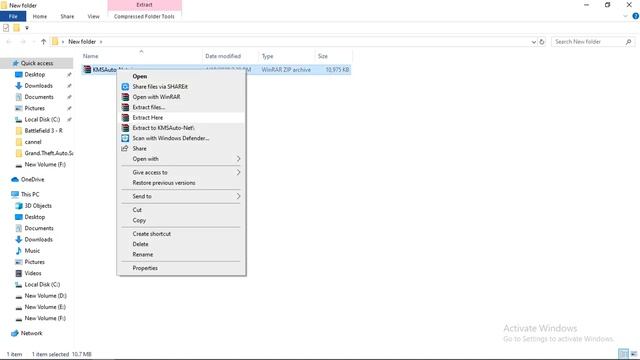Expand the Open with submenu
This screenshot has width=640, height=360.
(x=238, y=159)
